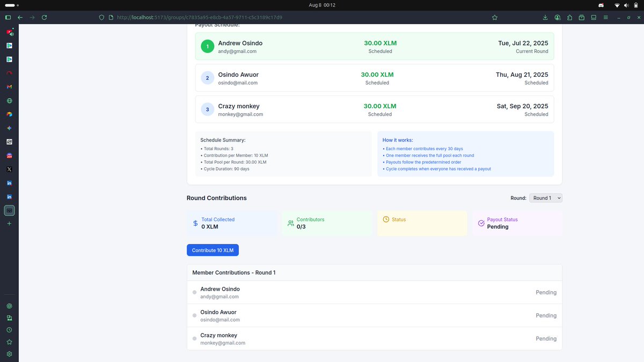644x362 pixels.
Task: Select the X (Twitter) sidebar icon
Action: click(x=9, y=169)
